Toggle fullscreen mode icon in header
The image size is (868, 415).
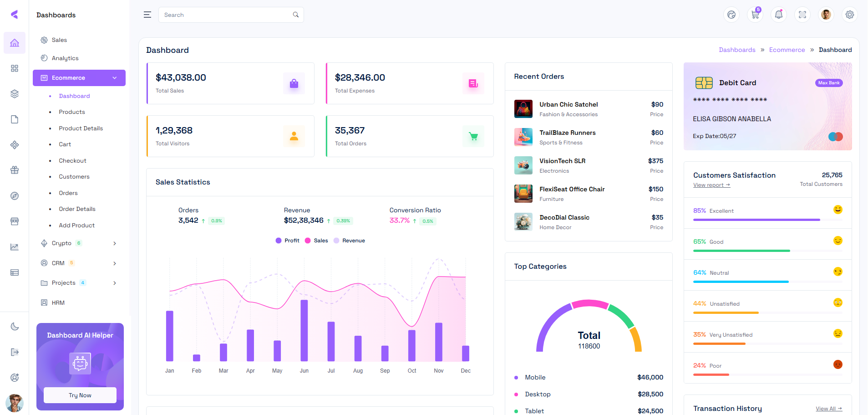tap(802, 15)
